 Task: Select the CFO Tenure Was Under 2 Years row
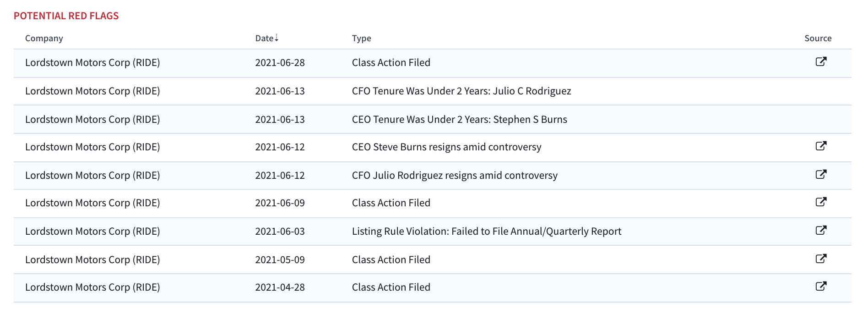coord(433,91)
